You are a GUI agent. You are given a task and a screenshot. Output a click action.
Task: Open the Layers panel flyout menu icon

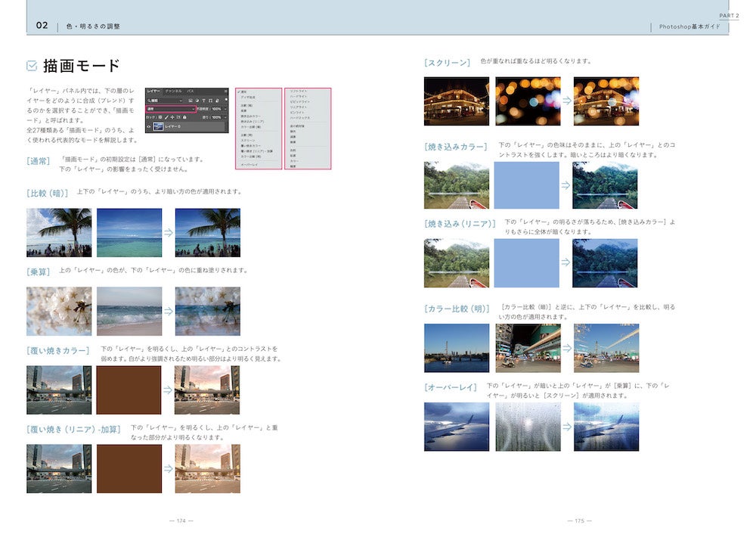click(x=225, y=92)
